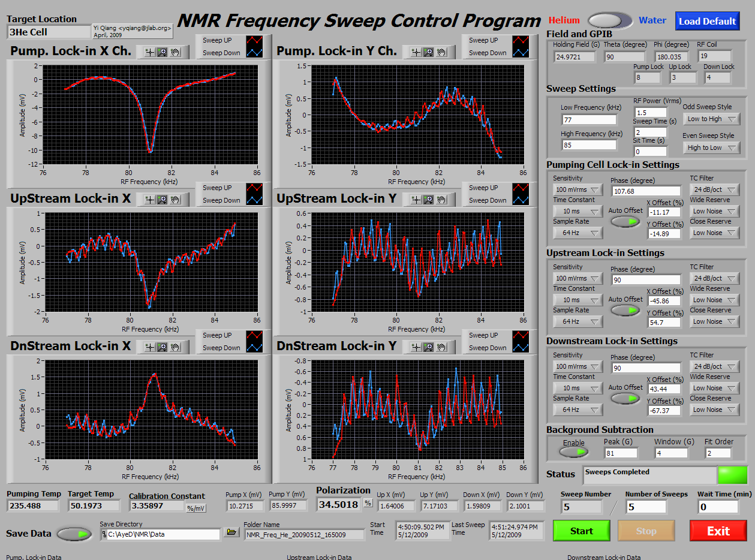This screenshot has height=560, width=755.
Task: Open Downstream Sensitivity dropdown
Action: coord(578,366)
